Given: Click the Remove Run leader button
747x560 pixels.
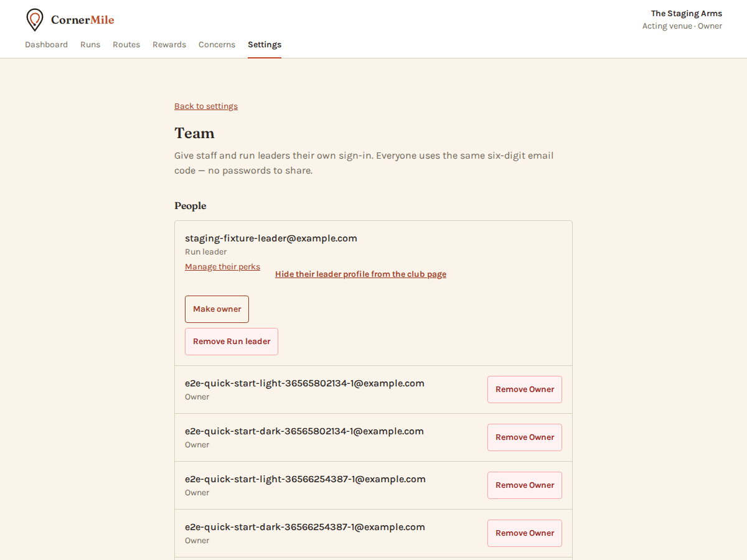Looking at the screenshot, I should [x=232, y=342].
